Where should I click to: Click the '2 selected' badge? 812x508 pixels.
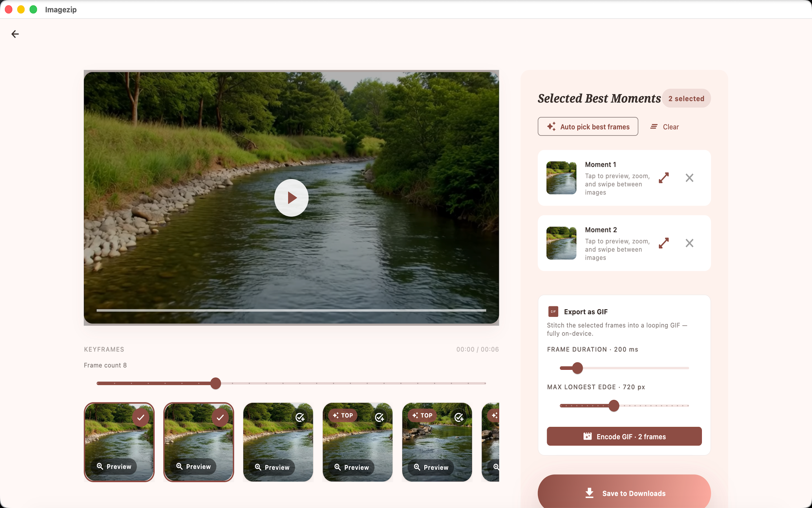(x=686, y=98)
